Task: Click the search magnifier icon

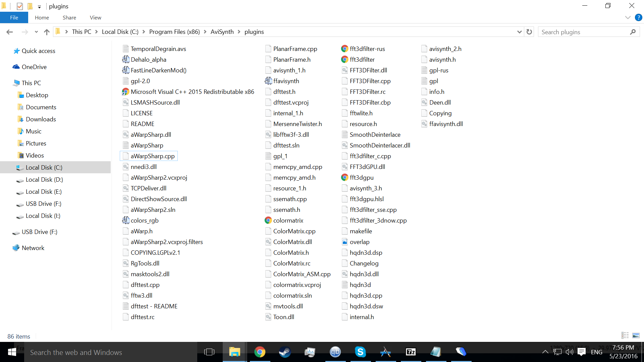Action: [633, 32]
